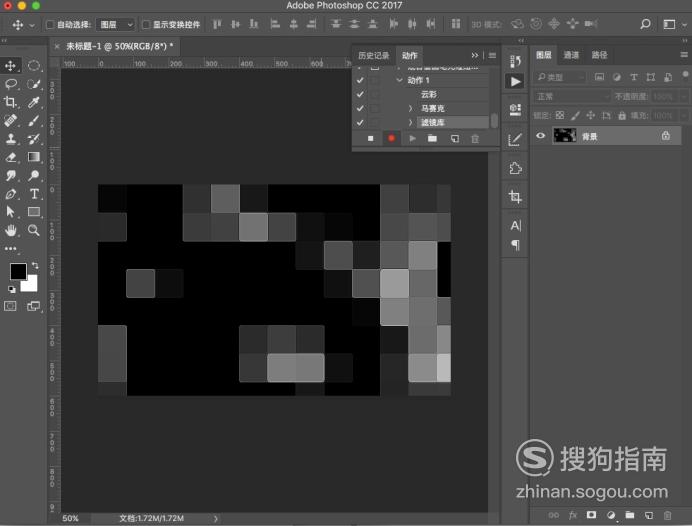
Task: Toggle the checkmark for 滤镜库 step
Action: pos(360,123)
